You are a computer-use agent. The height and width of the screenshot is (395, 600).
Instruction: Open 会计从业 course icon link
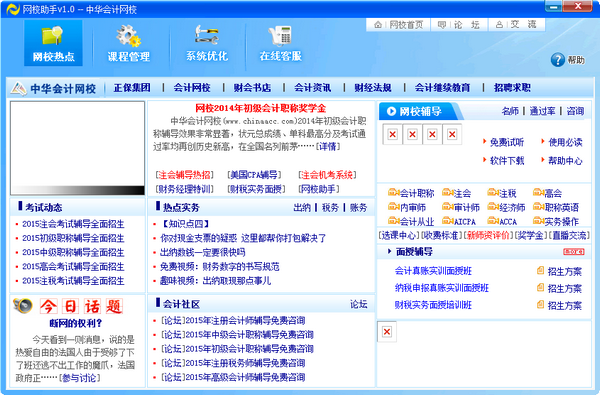(x=411, y=221)
